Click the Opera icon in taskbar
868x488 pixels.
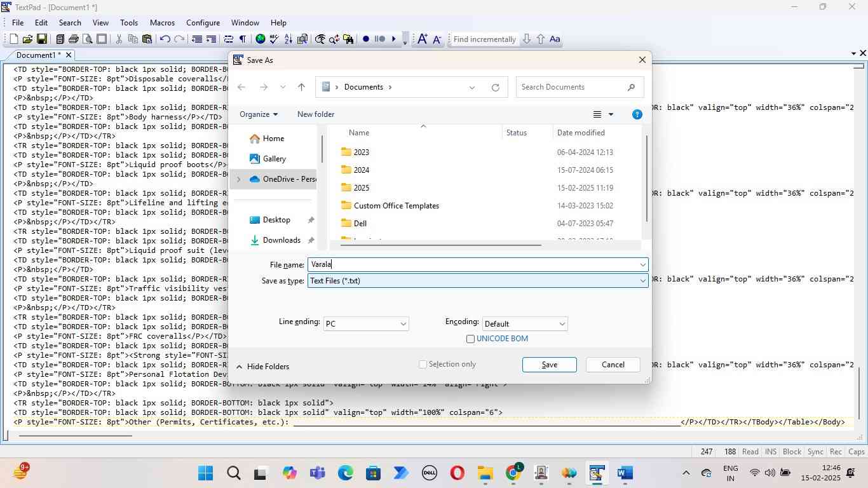458,473
